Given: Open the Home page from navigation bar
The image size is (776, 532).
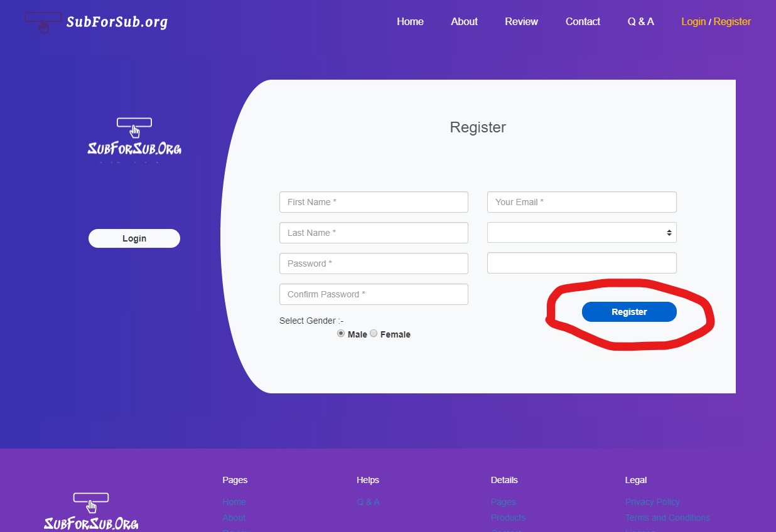Looking at the screenshot, I should click(410, 22).
